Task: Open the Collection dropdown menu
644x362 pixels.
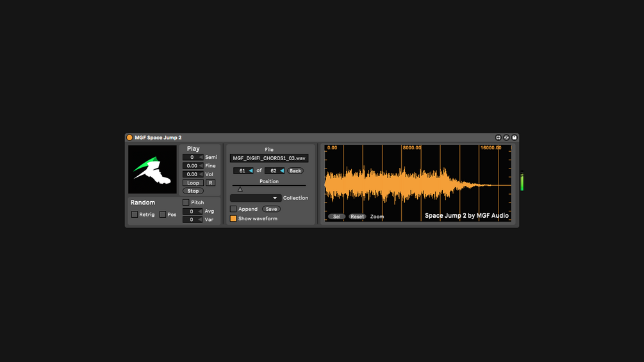Action: pos(256,198)
